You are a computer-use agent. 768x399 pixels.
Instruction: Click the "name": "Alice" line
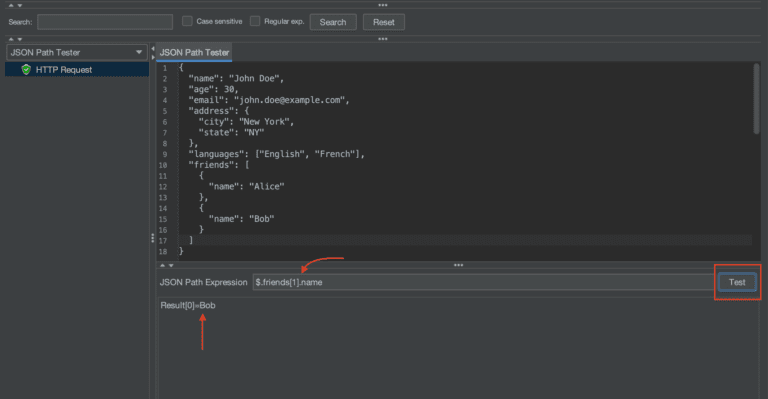coord(246,186)
